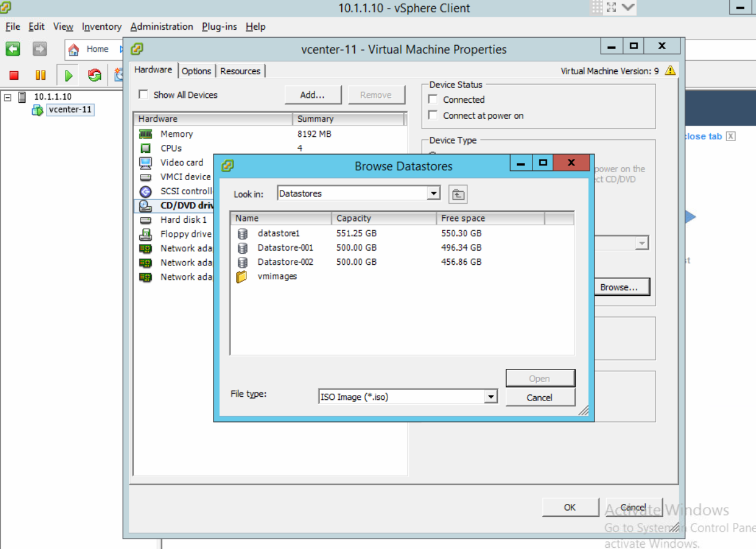Click the close tab link

coord(703,136)
